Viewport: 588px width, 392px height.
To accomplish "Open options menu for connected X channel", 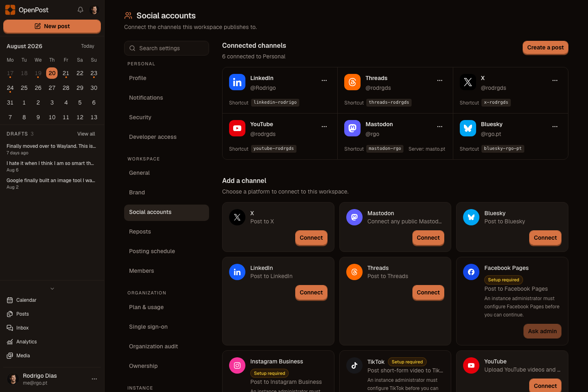I will tap(555, 80).
